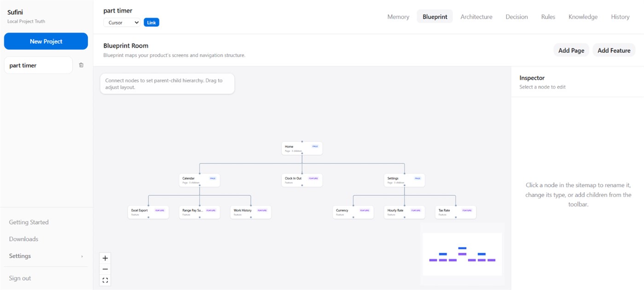Screen dimensions: 644x290
Task: Zoom in on the blueprint canvas
Action: click(x=105, y=258)
